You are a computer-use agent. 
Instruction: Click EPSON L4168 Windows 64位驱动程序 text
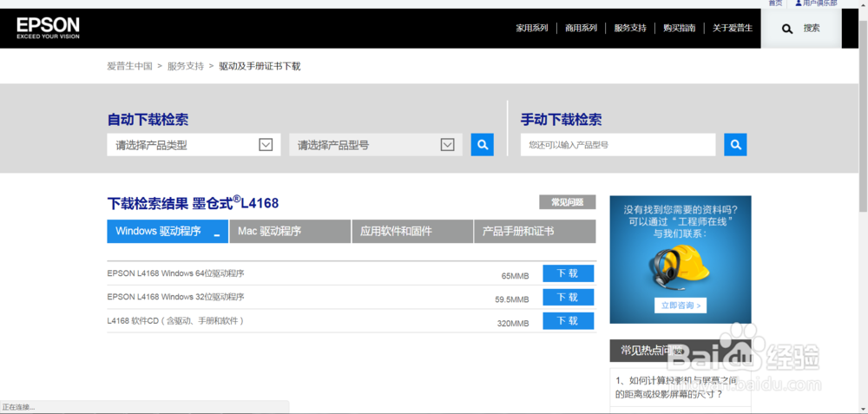pyautogui.click(x=176, y=273)
